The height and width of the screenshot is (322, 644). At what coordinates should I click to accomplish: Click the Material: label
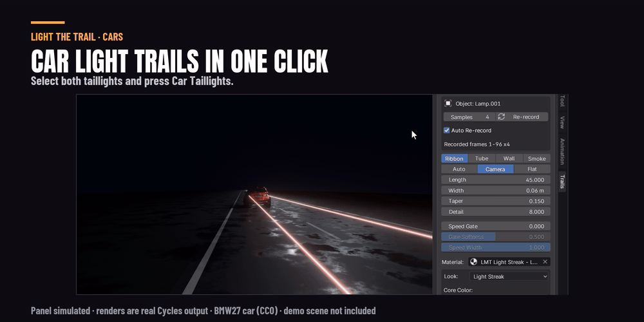click(x=453, y=262)
